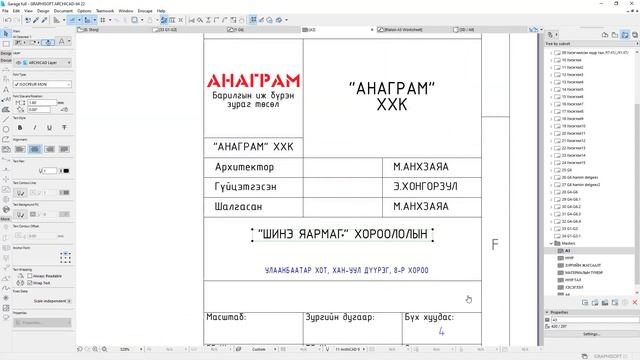The width and height of the screenshot is (640, 360).
Task: Toggle the Text Contour Line on/off button
Action: [x=20, y=192]
